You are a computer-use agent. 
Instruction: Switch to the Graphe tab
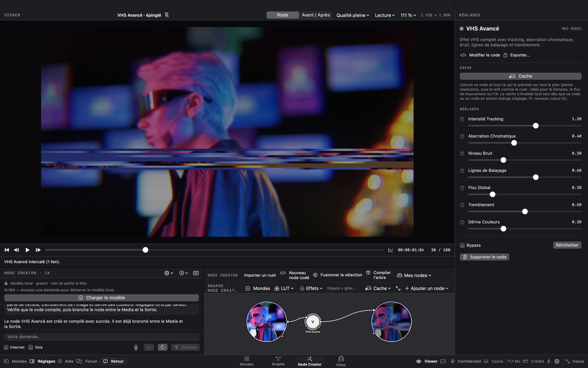278,361
